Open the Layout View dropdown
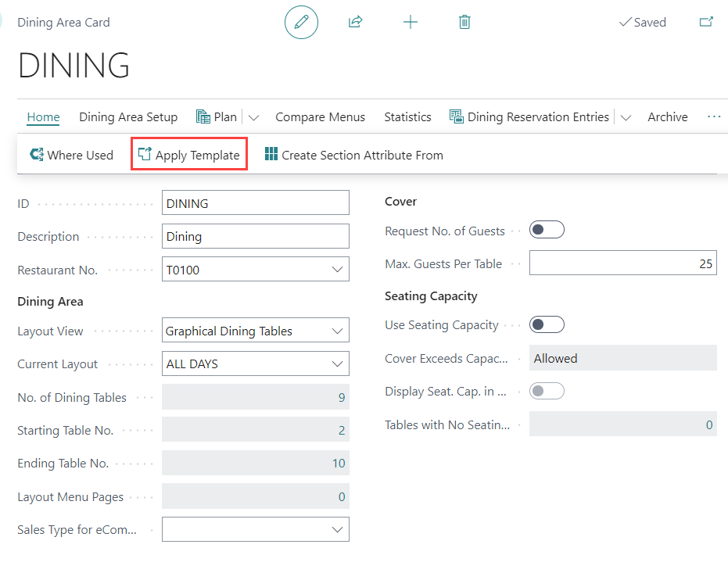 click(x=338, y=331)
